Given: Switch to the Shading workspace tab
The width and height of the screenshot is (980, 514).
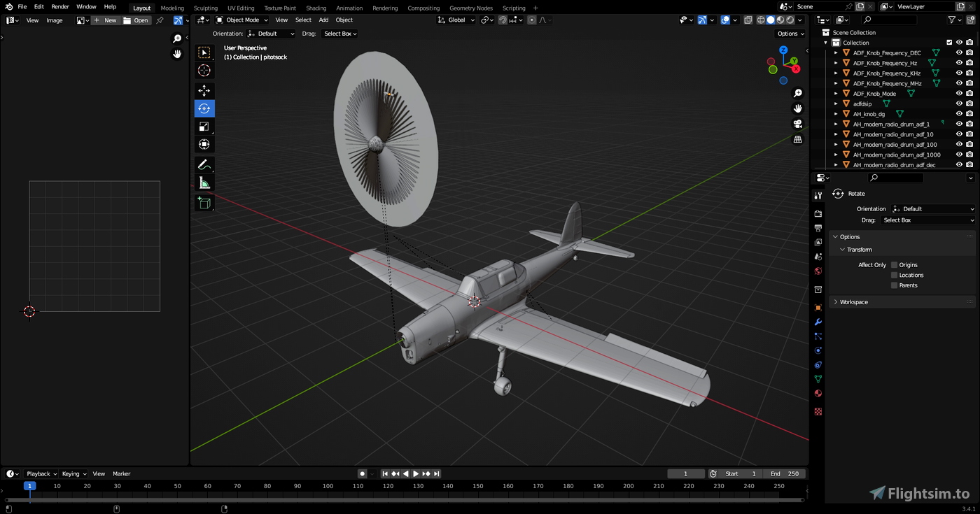Looking at the screenshot, I should 316,8.
